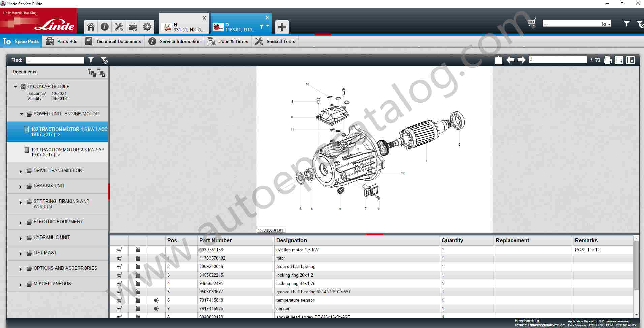644x328 pixels.
Task: Expand ELECTRIC EQUIPMENT node
Action: click(x=20, y=223)
